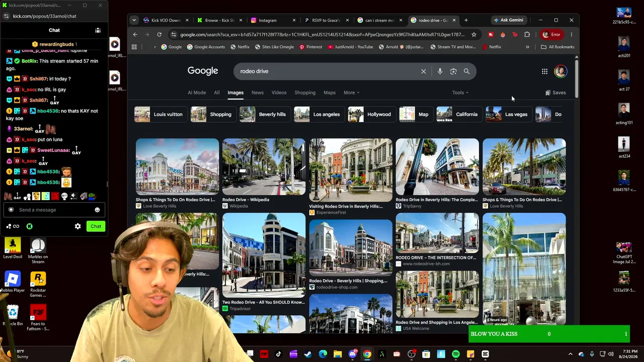
Task: Start a Google voice search
Action: (440, 71)
